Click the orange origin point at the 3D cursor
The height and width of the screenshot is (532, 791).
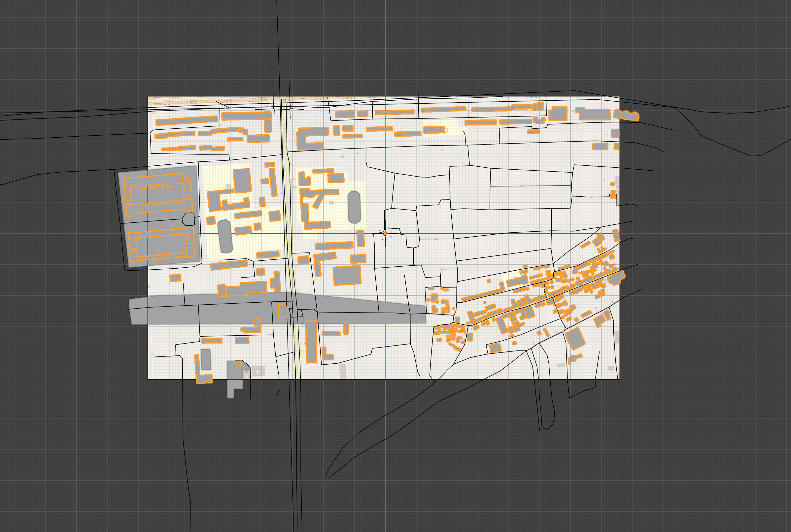[385, 234]
